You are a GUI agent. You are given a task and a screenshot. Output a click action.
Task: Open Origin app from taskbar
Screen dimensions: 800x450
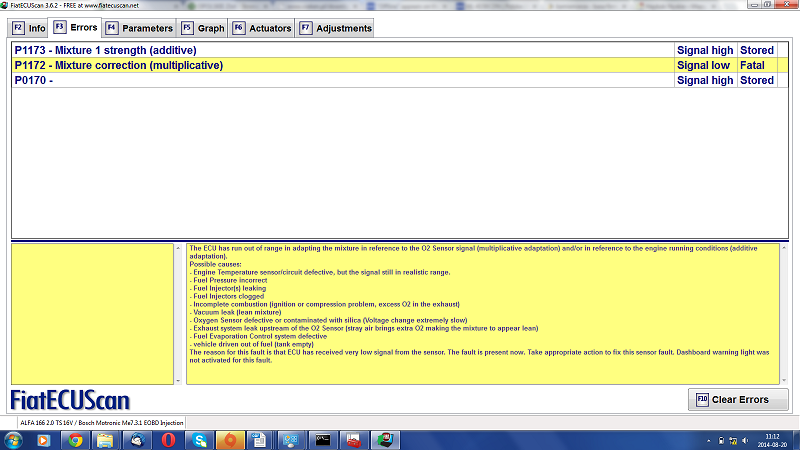coord(230,440)
